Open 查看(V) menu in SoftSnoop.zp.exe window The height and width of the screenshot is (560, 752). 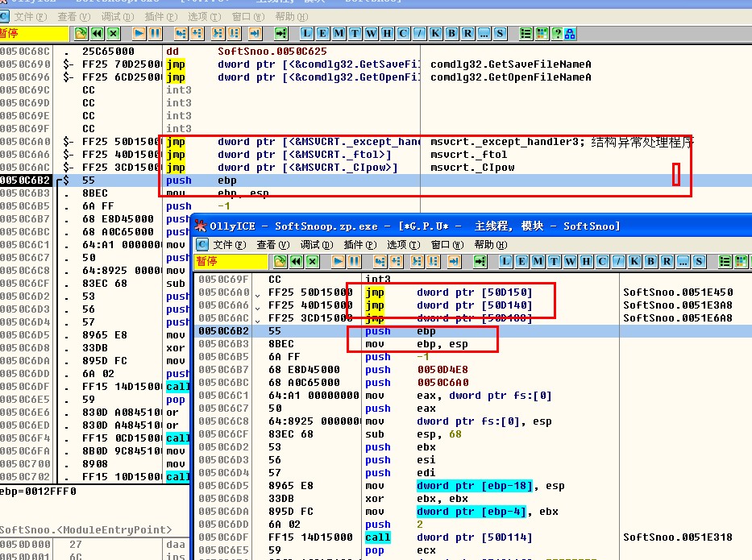click(273, 244)
